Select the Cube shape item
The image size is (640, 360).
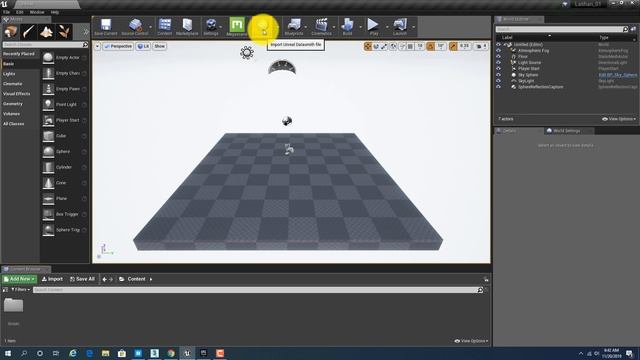point(64,136)
